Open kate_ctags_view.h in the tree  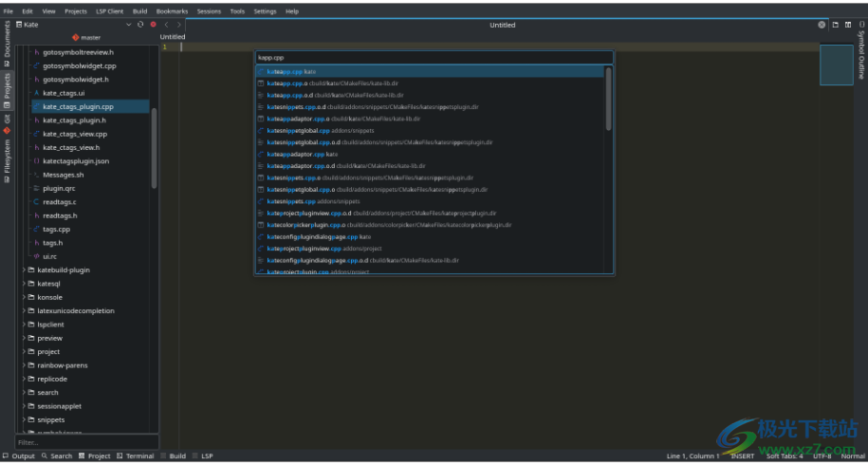(71, 147)
